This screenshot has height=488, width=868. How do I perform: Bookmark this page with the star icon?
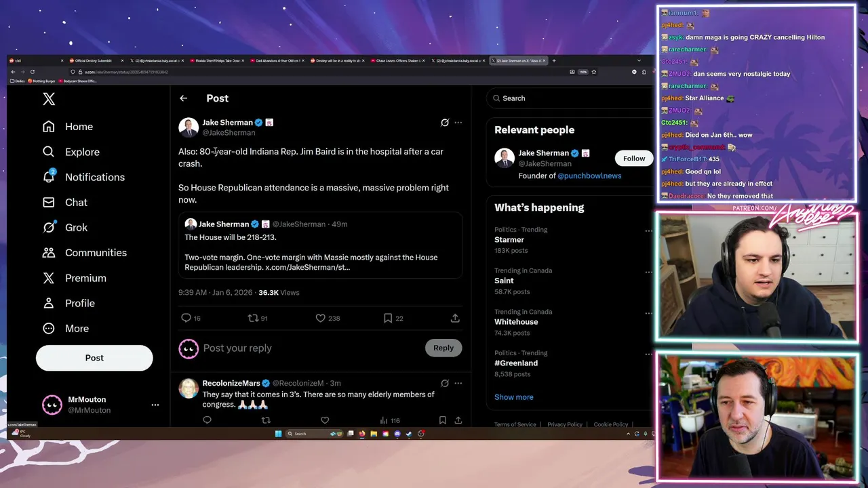pos(594,72)
